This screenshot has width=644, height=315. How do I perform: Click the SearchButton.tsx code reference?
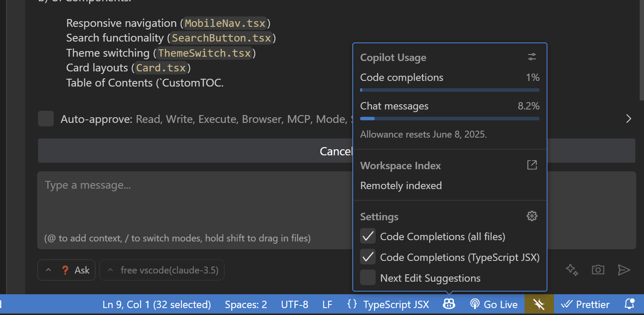coord(222,38)
